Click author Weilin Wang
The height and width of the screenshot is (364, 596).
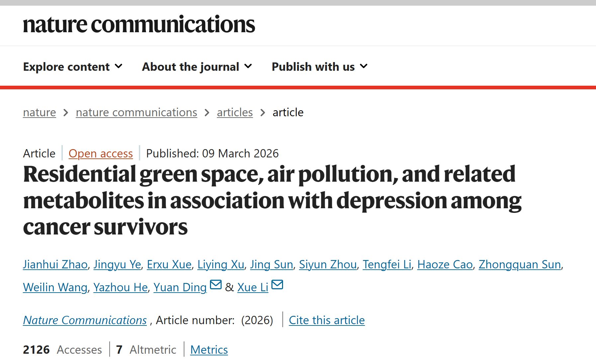click(x=55, y=288)
